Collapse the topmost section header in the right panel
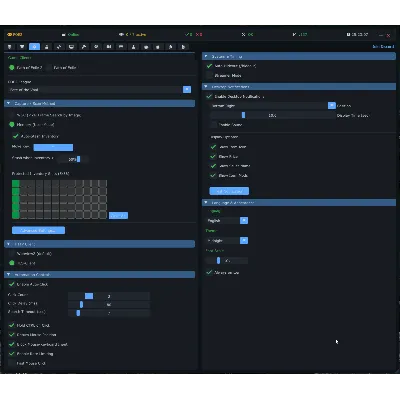The width and height of the screenshot is (400, 400). pyautogui.click(x=299, y=56)
